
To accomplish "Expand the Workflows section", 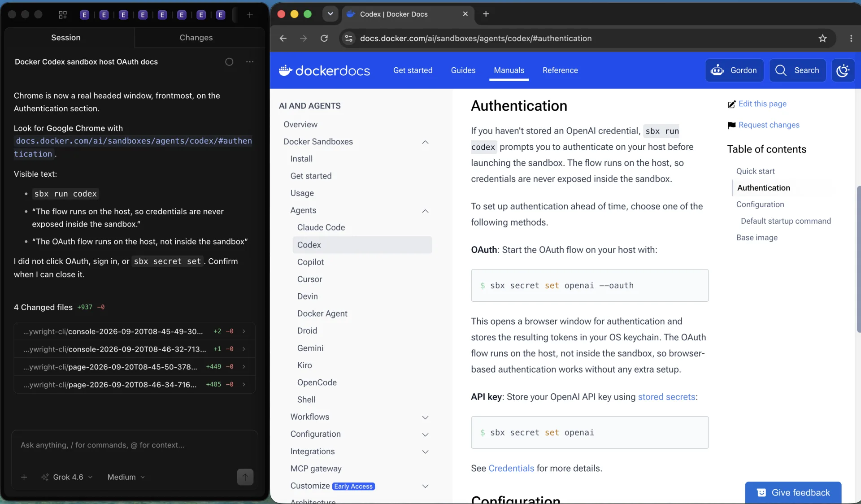I will pyautogui.click(x=425, y=417).
